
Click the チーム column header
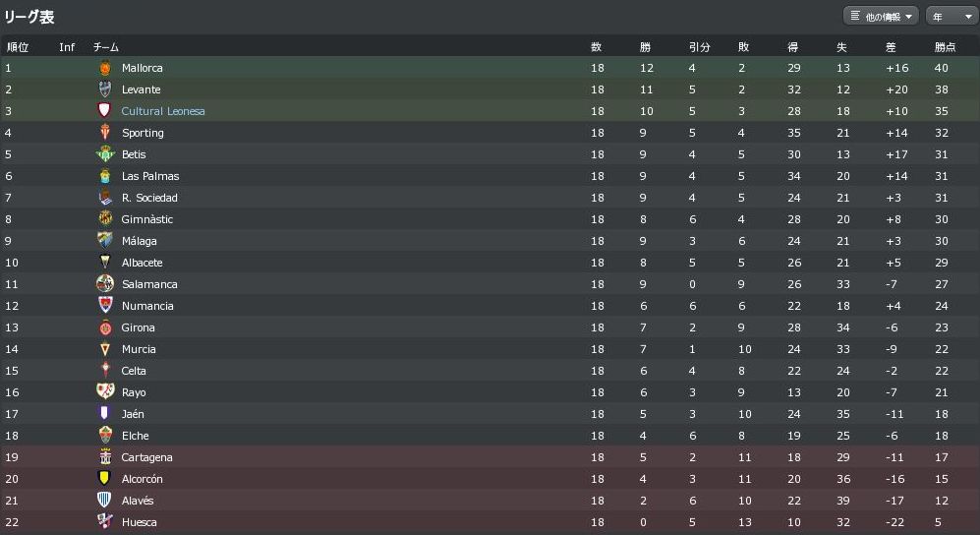[105, 47]
